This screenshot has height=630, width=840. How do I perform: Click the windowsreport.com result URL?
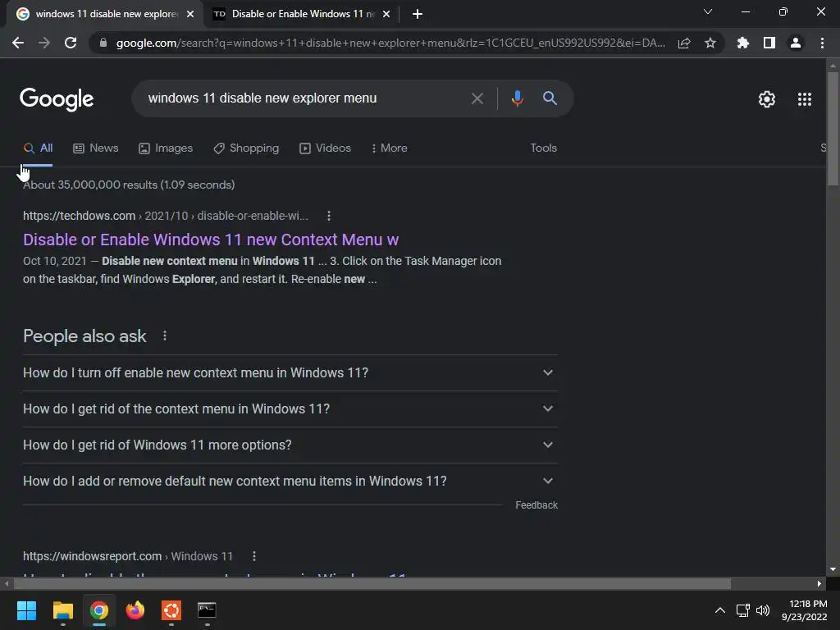[x=128, y=556]
